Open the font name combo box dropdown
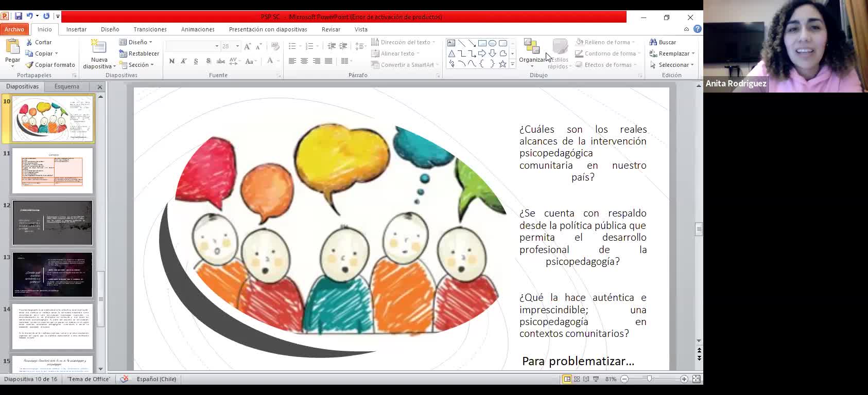868x395 pixels. 217,46
